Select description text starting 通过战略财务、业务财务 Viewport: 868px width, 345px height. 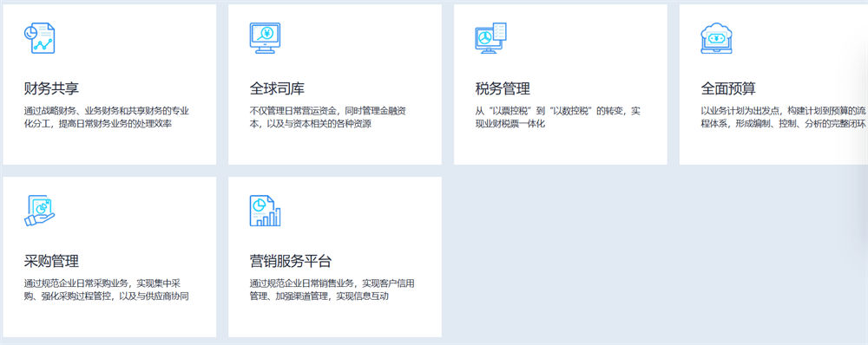coord(107,117)
